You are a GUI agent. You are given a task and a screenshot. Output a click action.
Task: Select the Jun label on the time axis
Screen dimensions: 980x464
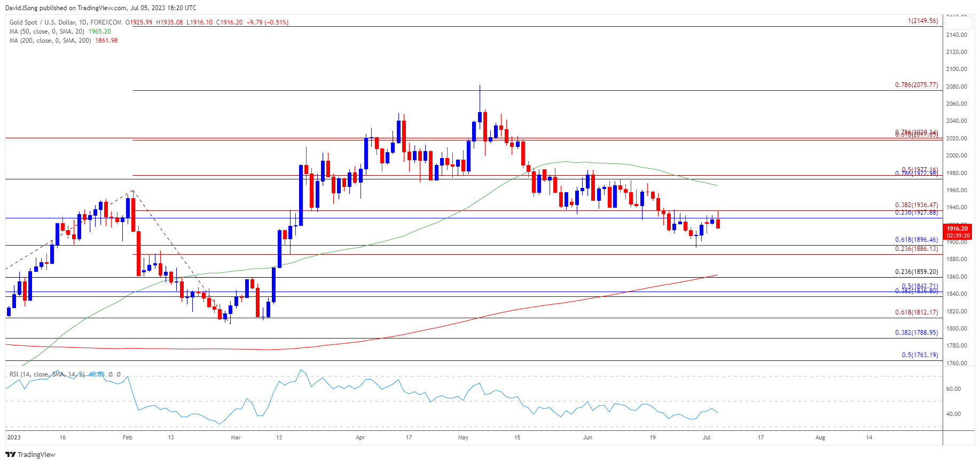coord(587,437)
